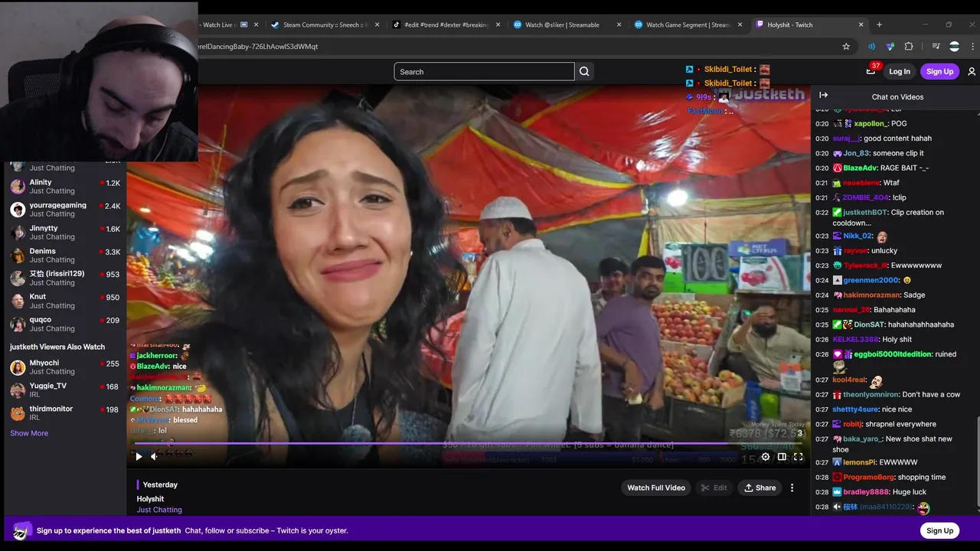980x551 pixels.
Task: Click username justkethBOT in chat
Action: pos(867,212)
